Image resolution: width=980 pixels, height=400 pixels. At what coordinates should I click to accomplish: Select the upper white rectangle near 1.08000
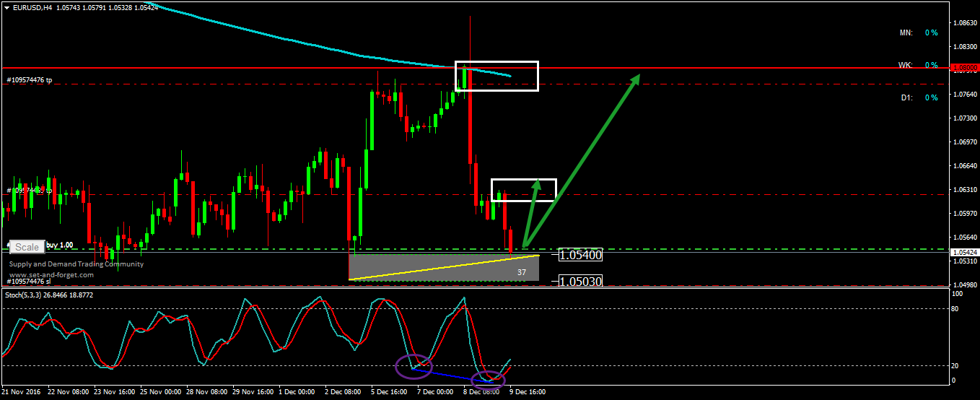tap(496, 76)
